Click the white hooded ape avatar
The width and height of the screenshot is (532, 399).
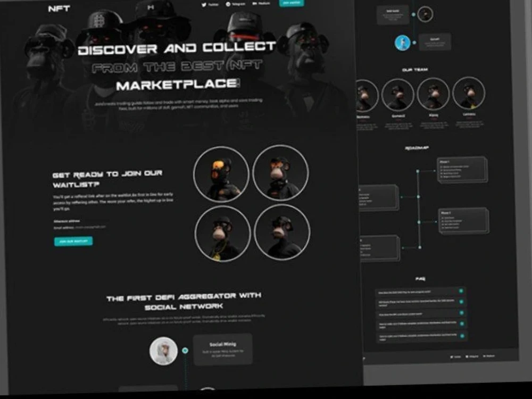click(163, 351)
